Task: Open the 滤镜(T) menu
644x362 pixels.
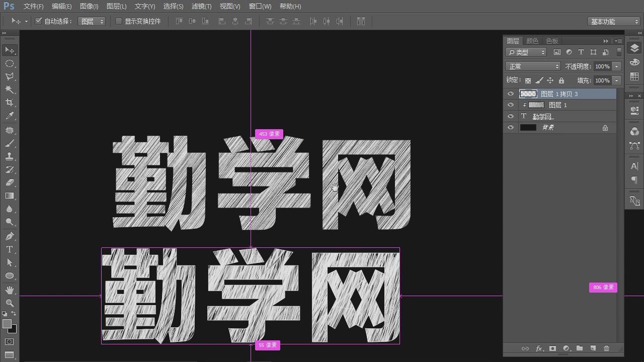Action: pyautogui.click(x=201, y=7)
